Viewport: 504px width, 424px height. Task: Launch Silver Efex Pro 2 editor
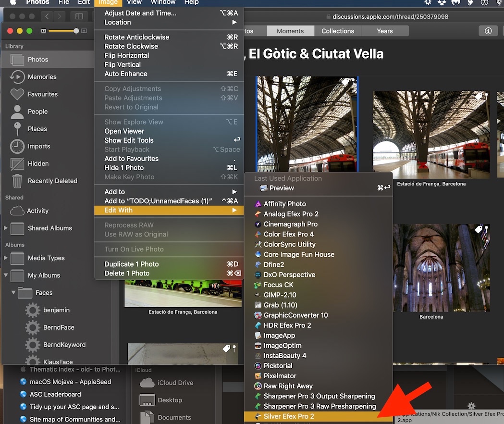pyautogui.click(x=318, y=416)
